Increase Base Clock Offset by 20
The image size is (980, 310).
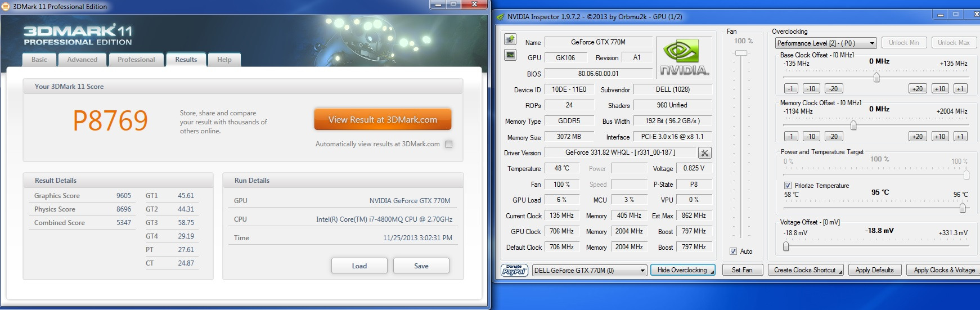click(x=918, y=88)
